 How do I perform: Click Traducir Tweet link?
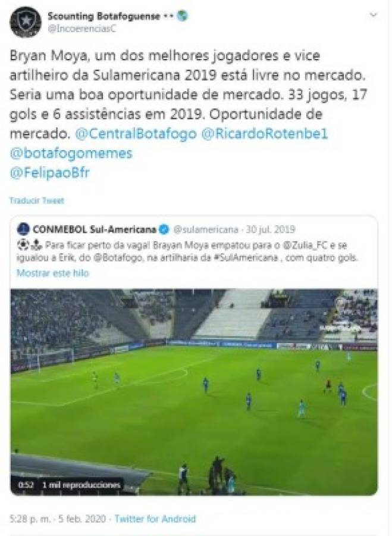point(37,201)
